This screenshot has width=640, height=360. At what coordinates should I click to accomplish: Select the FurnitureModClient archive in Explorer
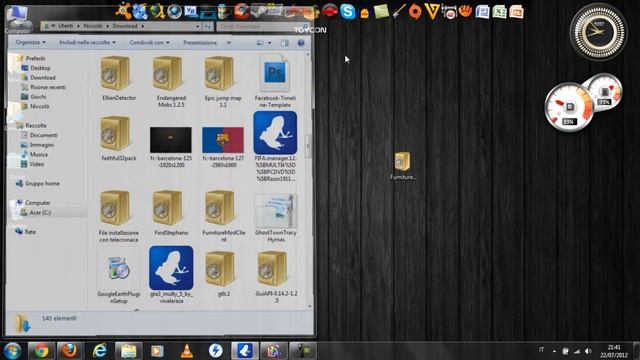(x=223, y=216)
